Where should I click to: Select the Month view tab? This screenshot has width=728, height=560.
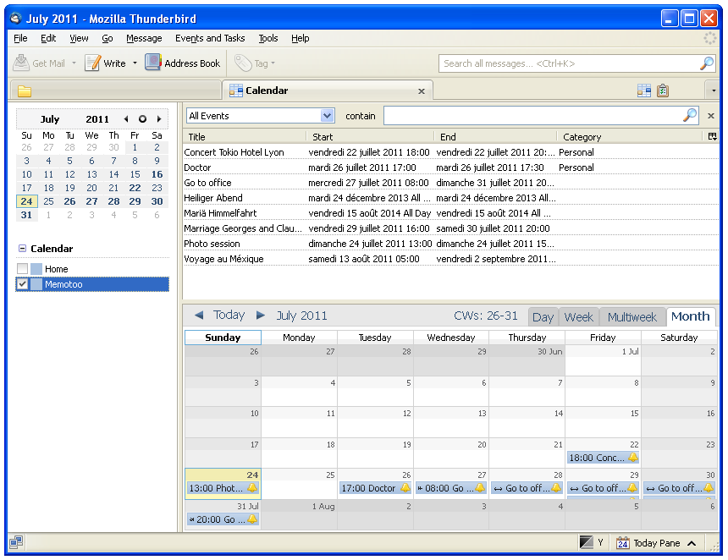(691, 316)
